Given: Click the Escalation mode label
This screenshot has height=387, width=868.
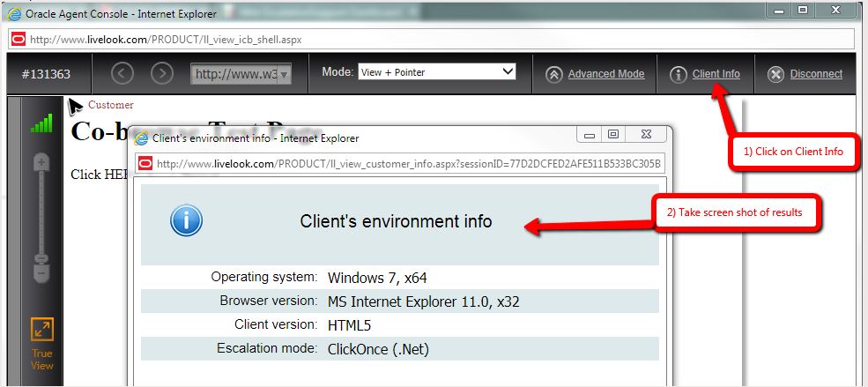Looking at the screenshot, I should pos(267,348).
